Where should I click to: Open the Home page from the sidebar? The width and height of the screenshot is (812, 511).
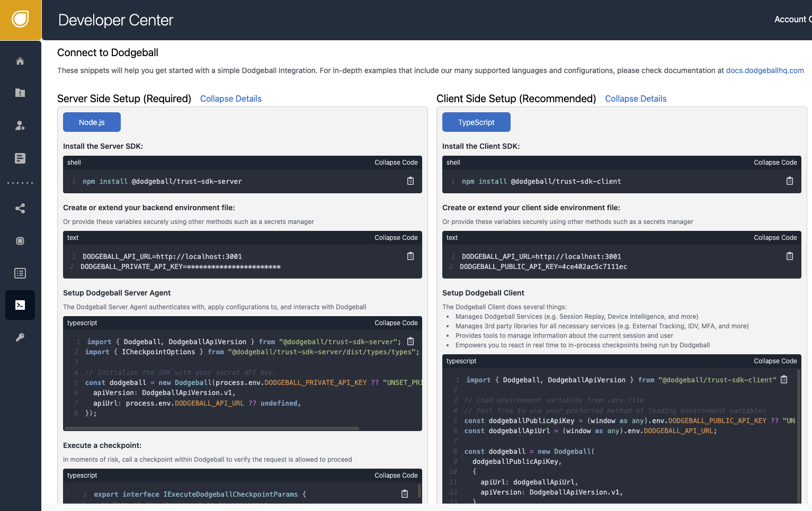point(20,61)
